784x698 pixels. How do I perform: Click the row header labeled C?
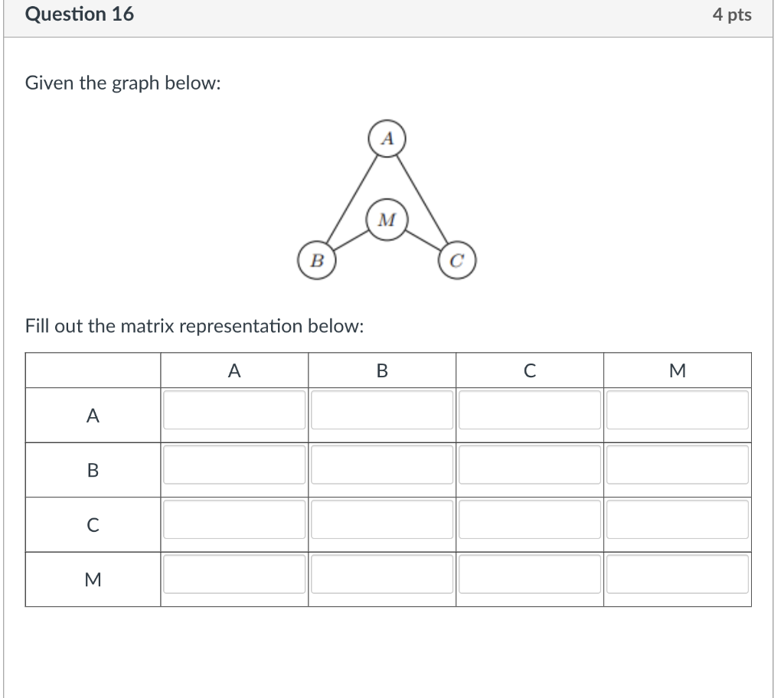(93, 524)
